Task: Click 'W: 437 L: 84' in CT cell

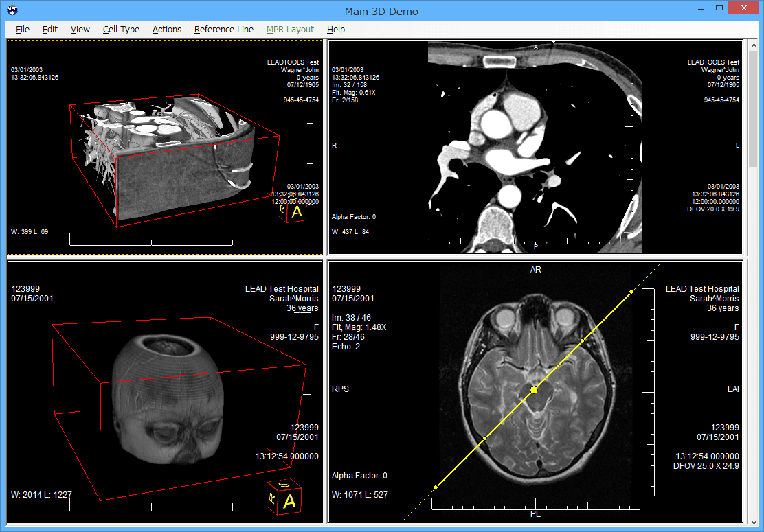Action: point(350,232)
